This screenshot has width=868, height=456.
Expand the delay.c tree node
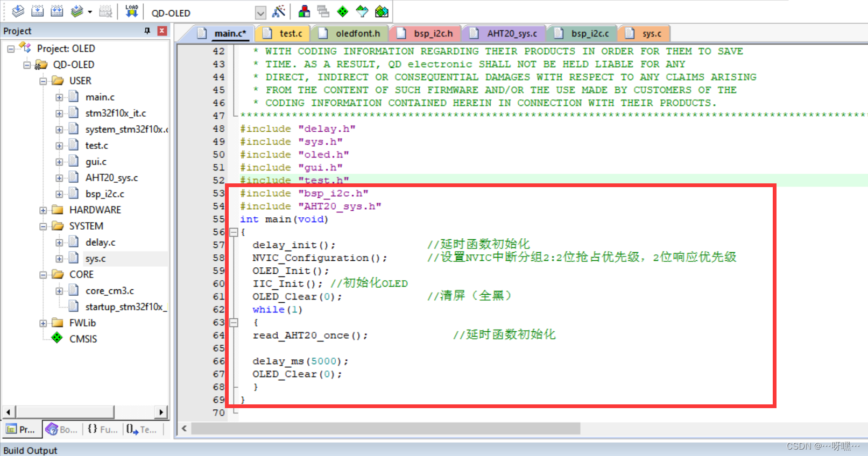[59, 243]
